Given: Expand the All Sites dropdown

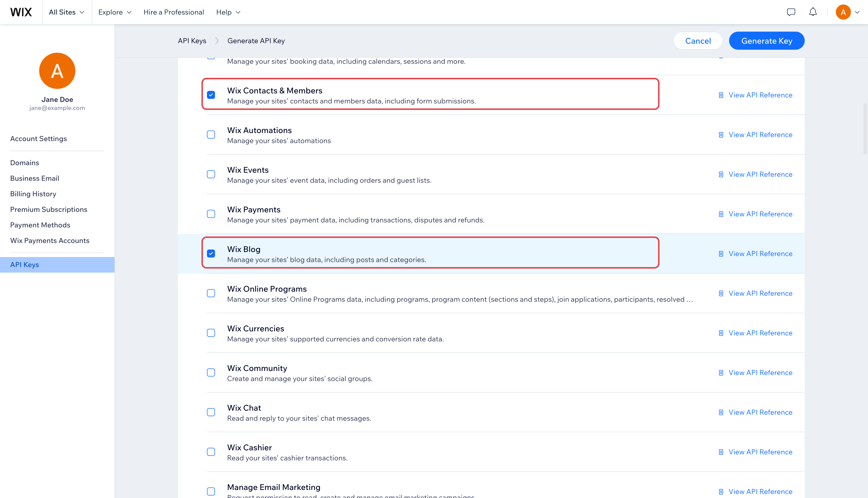Looking at the screenshot, I should [x=67, y=12].
